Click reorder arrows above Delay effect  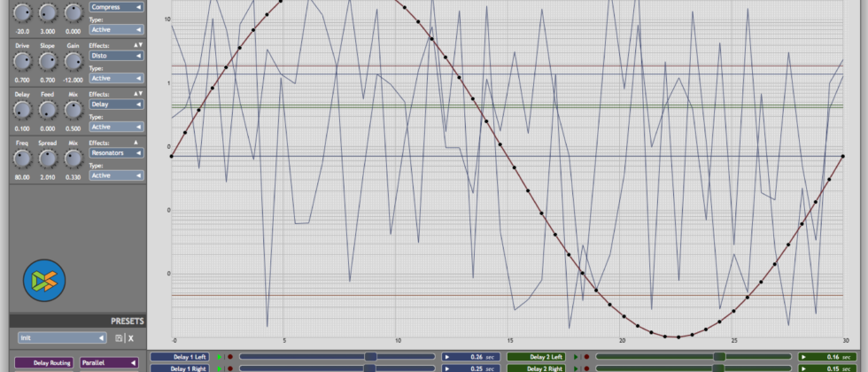(137, 94)
